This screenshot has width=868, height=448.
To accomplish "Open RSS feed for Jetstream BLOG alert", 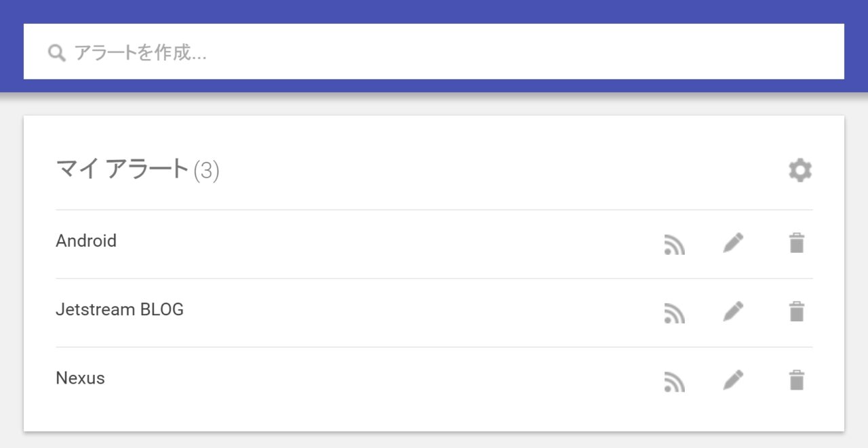I will point(674,312).
